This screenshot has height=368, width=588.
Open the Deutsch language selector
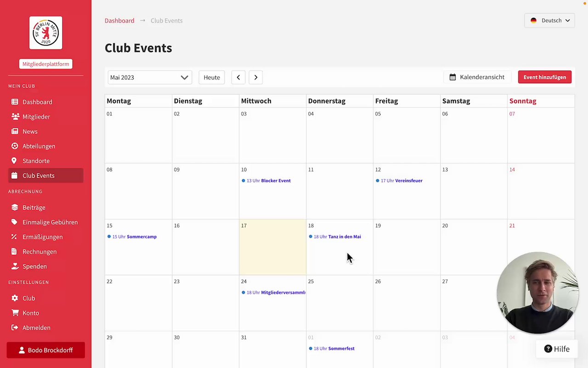point(549,20)
